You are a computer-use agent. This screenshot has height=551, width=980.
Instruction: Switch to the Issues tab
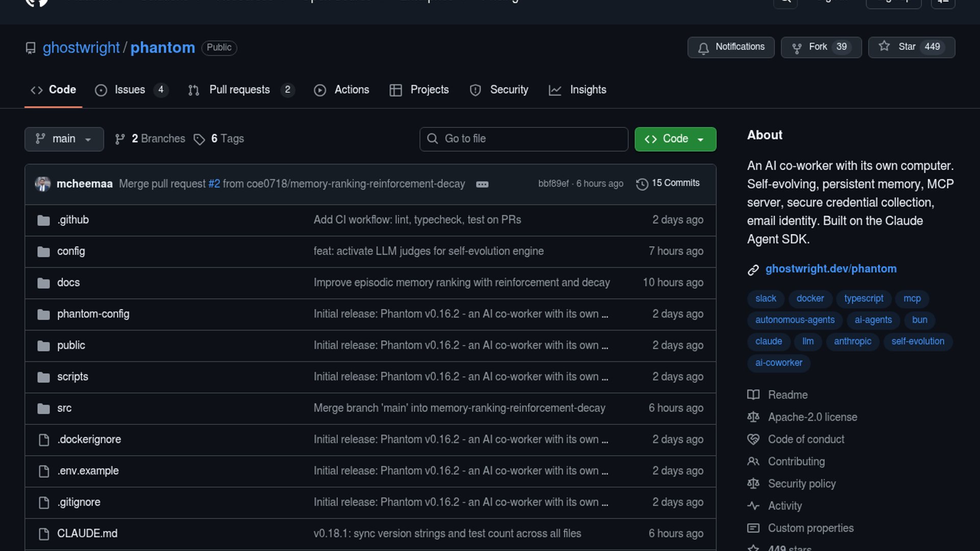(130, 90)
